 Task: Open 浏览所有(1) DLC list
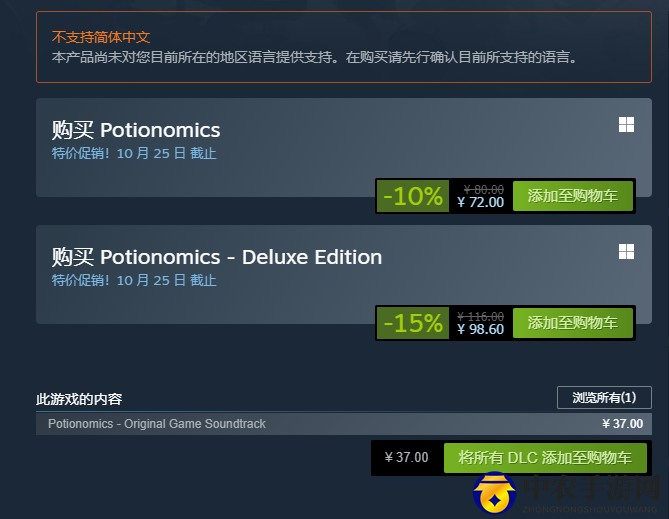pos(604,397)
